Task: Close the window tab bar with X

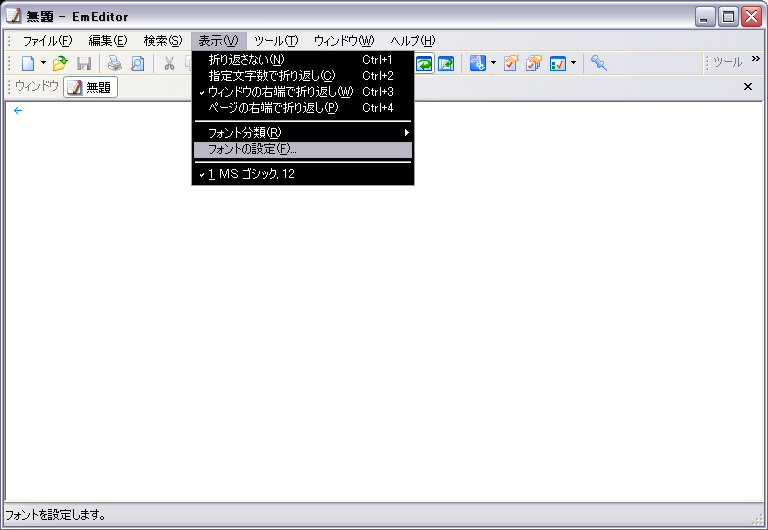Action: (748, 87)
